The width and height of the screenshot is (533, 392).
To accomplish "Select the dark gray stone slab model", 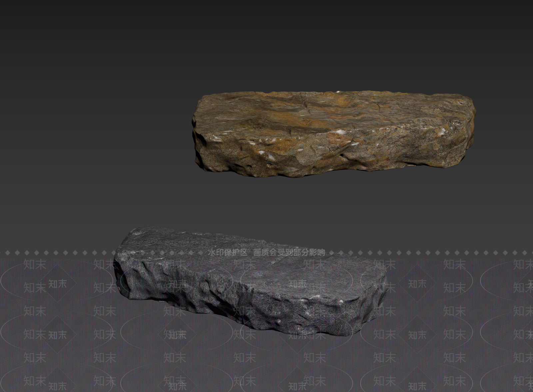I will click(x=250, y=281).
